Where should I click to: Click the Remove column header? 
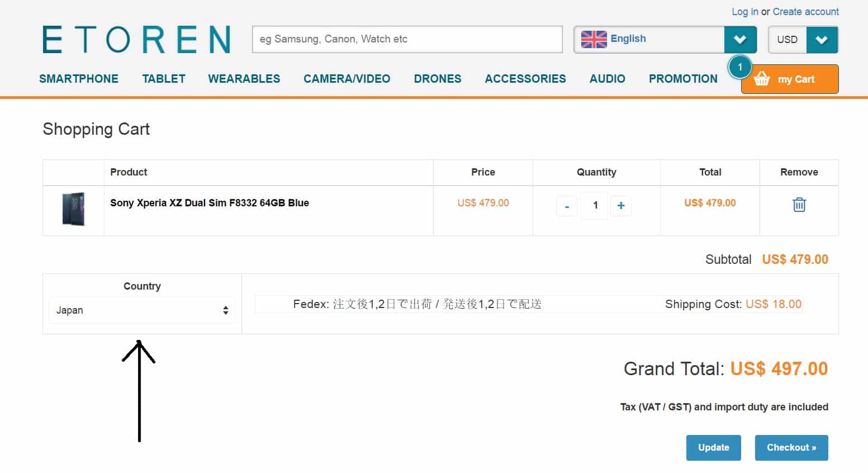click(x=799, y=172)
